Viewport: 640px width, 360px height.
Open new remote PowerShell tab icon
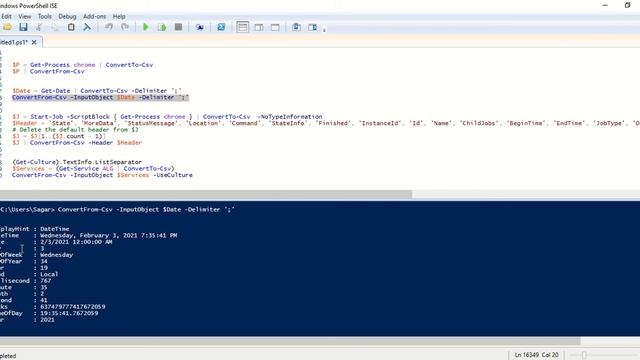[x=200, y=27]
